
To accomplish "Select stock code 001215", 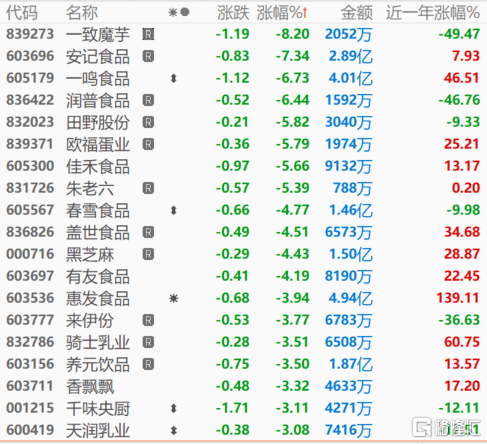I will click(30, 408).
